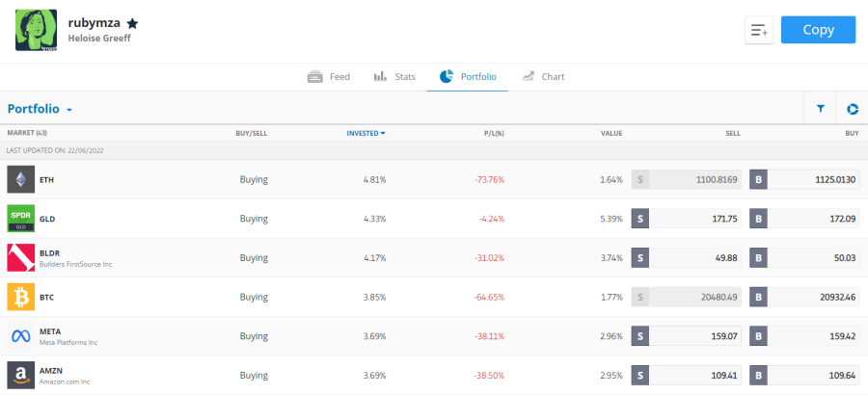Expand the Portfolio dropdown arrow
868x395 pixels.
tap(69, 111)
